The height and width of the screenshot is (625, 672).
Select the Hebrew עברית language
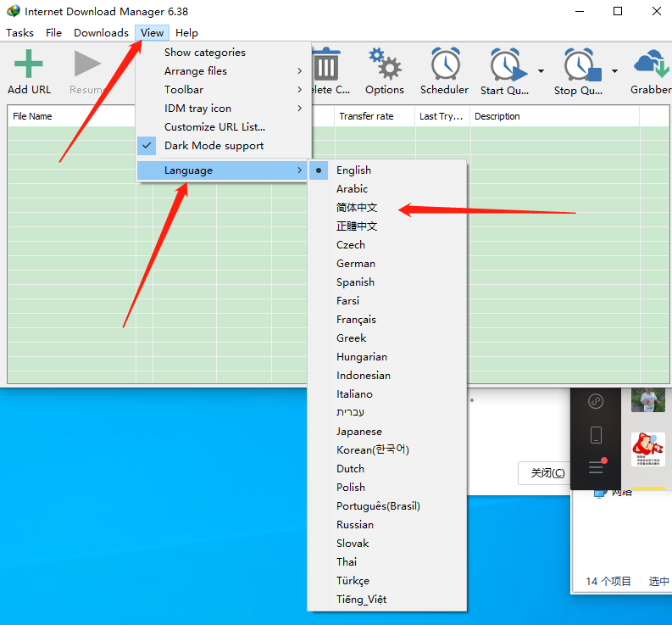[x=387, y=413]
